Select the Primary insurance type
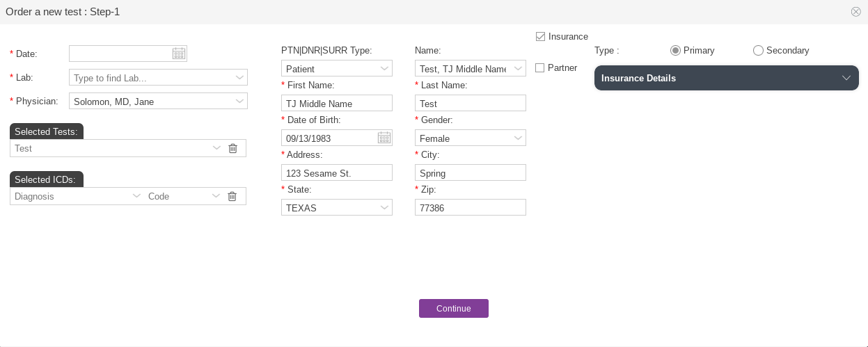The width and height of the screenshot is (868, 347). (675, 50)
